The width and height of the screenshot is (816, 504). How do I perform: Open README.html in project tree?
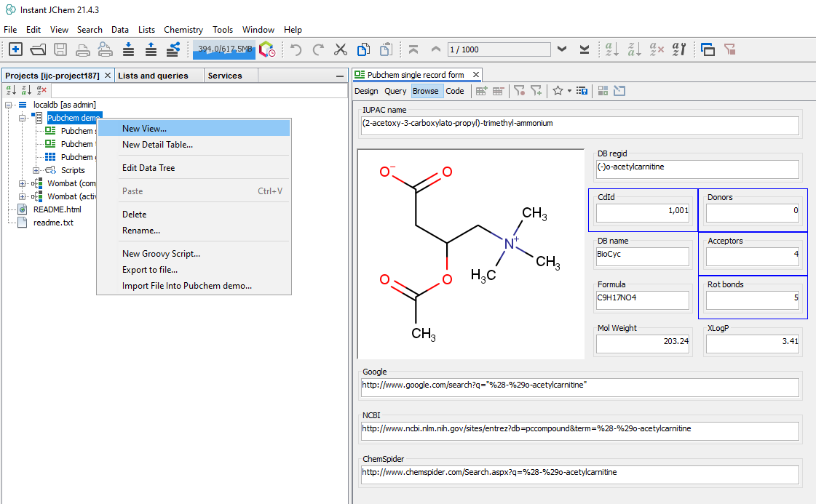pos(57,209)
